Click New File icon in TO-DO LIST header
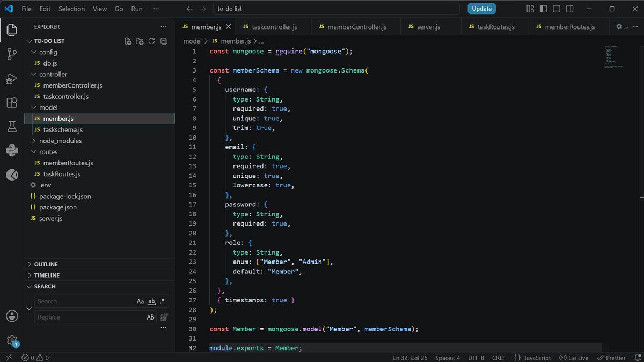Viewport: 644px width, 362px height. [128, 41]
